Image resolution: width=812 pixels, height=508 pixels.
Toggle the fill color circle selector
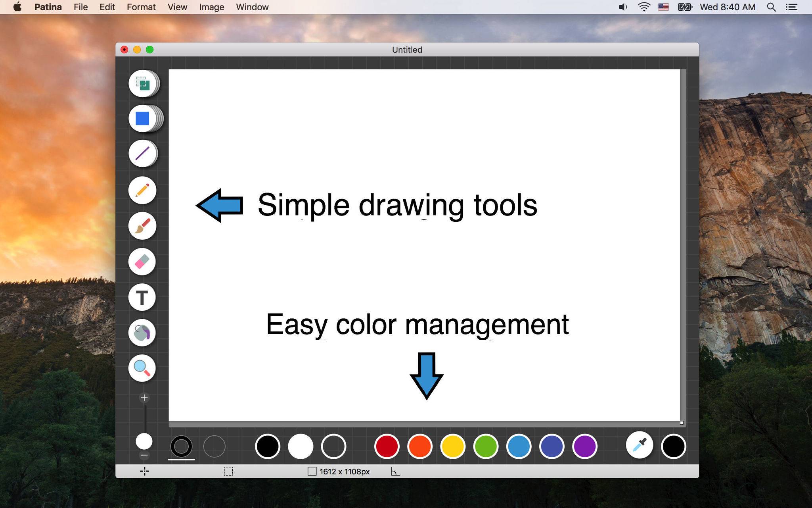[214, 446]
